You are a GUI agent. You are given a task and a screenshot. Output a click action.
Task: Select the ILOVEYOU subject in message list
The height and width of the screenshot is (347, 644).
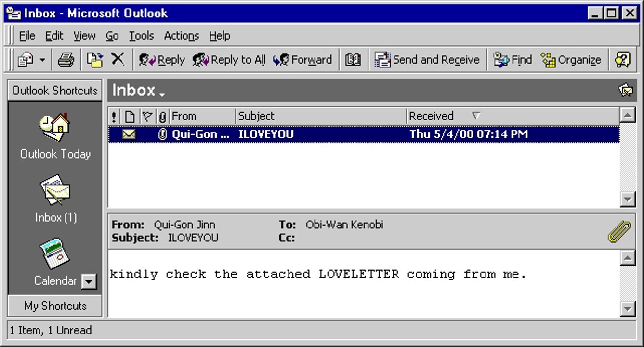266,134
